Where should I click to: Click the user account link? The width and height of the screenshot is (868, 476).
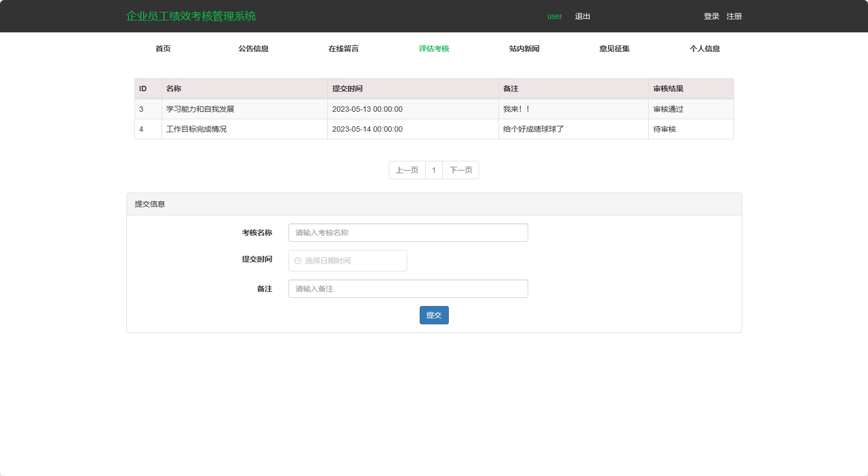point(555,16)
